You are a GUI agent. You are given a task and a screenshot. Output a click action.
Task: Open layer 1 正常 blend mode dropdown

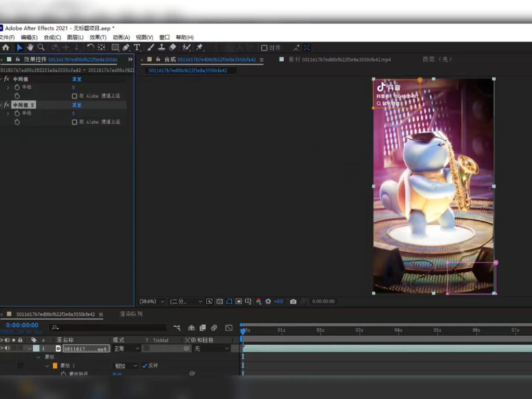tap(126, 349)
